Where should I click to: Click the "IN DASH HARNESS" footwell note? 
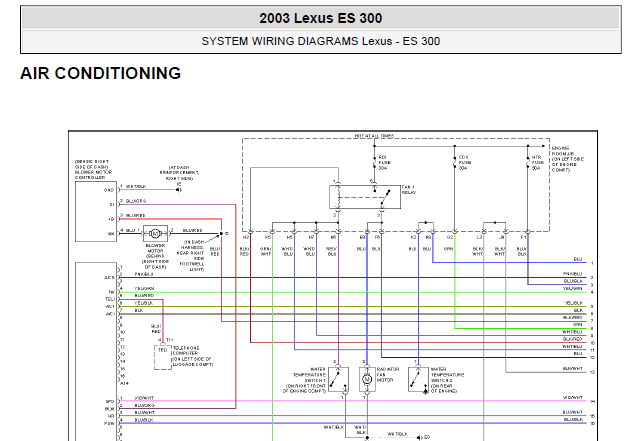pyautogui.click(x=192, y=256)
